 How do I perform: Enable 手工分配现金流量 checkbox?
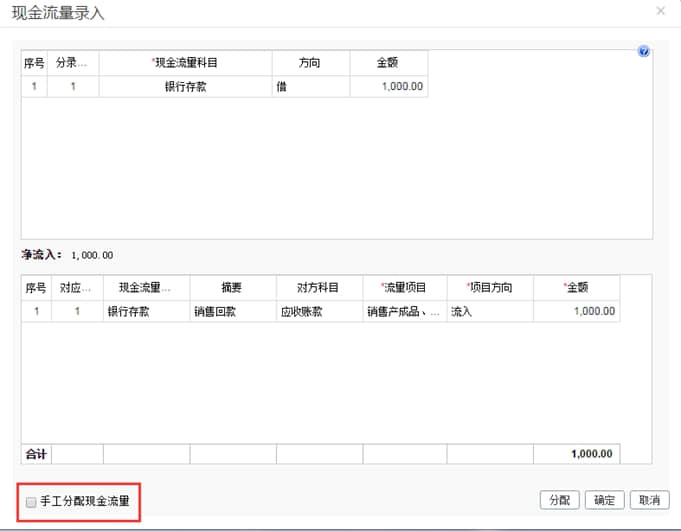[x=31, y=502]
